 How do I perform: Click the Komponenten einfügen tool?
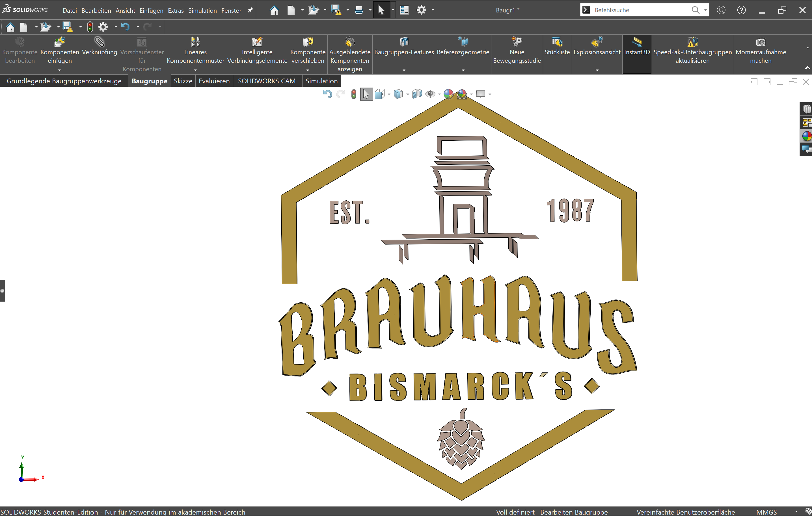pyautogui.click(x=60, y=51)
